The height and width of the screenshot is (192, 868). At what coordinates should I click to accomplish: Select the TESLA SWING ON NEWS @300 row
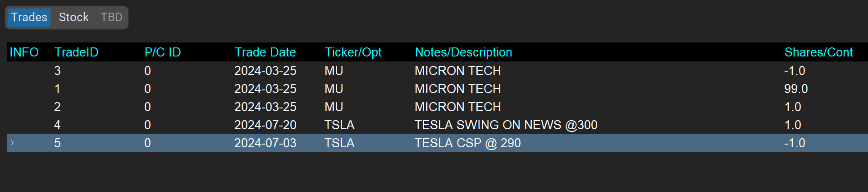[x=506, y=125]
